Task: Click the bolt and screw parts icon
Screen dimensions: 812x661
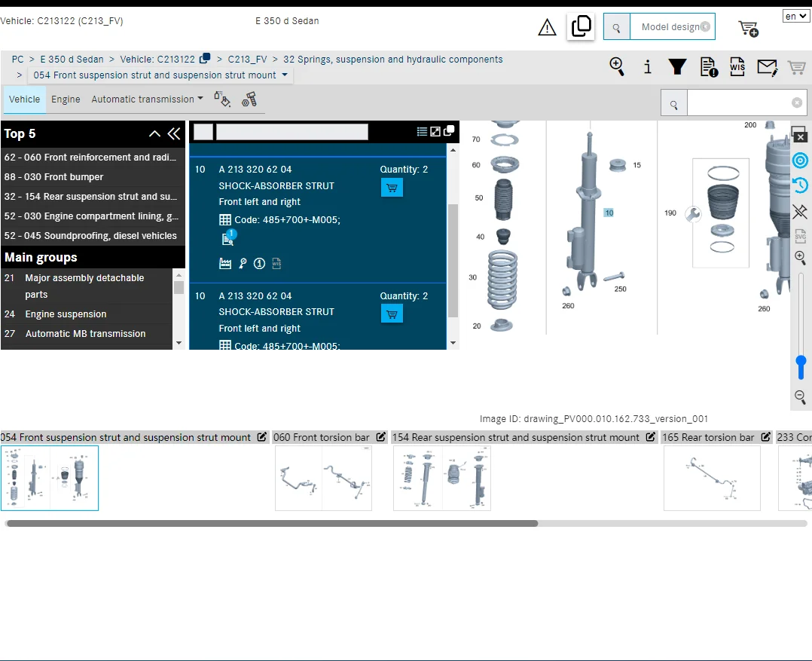Action: (249, 99)
